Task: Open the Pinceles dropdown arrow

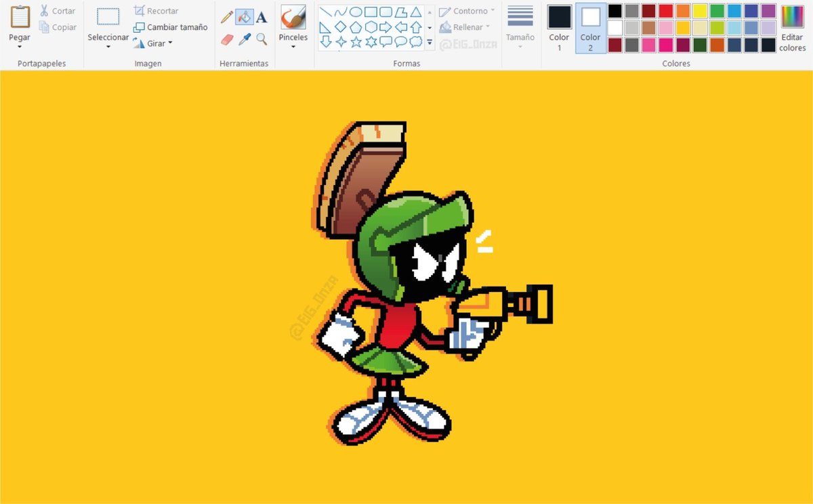Action: [x=293, y=47]
